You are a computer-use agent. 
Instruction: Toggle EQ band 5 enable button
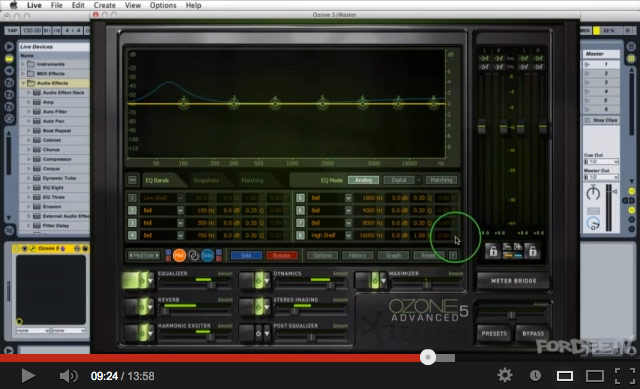pos(300,198)
